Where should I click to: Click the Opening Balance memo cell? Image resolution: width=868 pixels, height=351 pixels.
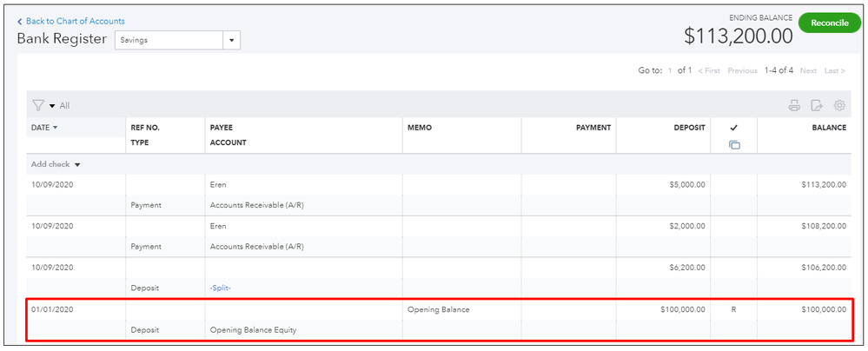pyautogui.click(x=461, y=309)
